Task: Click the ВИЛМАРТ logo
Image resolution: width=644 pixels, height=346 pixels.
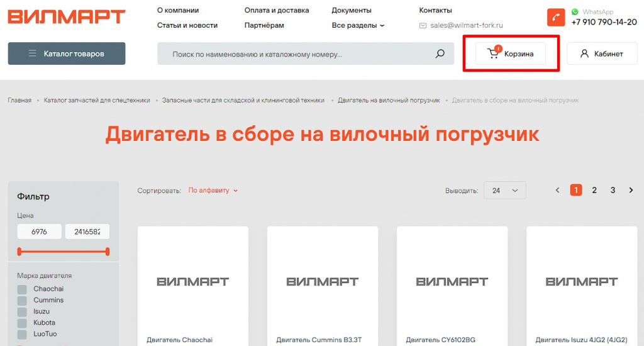Action: [67, 17]
